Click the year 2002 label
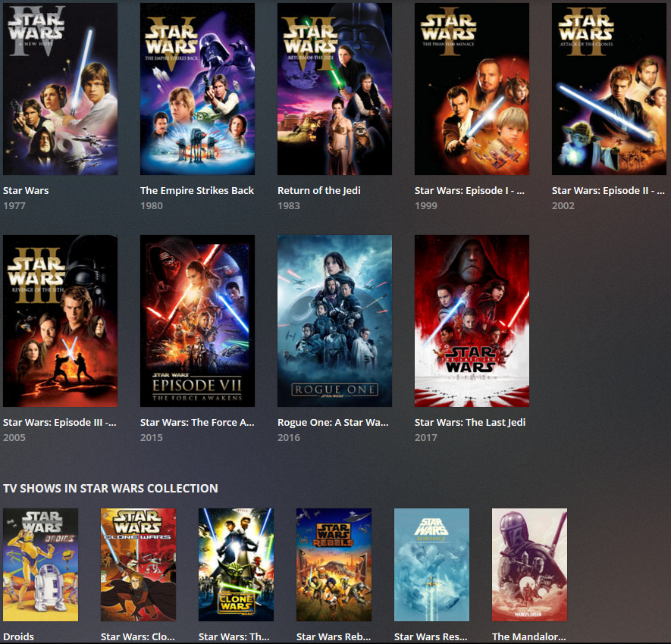 click(x=563, y=205)
